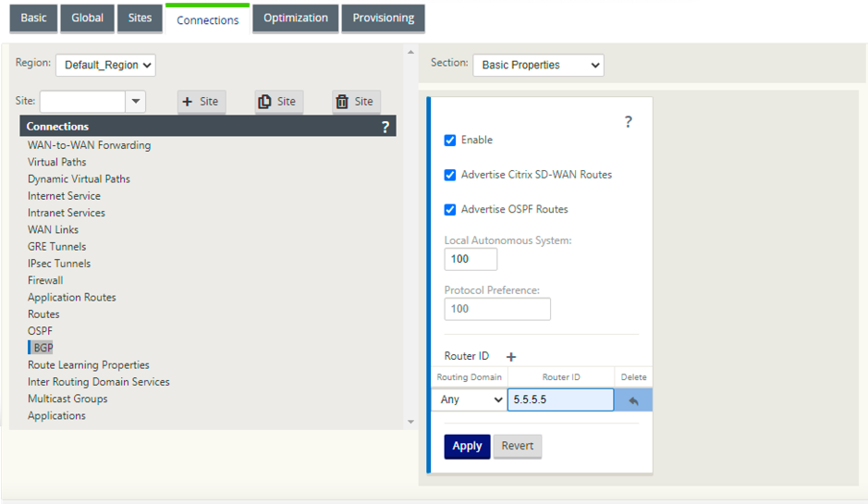Click the Routing Domain column header
The width and height of the screenshot is (868, 504).
pos(470,377)
